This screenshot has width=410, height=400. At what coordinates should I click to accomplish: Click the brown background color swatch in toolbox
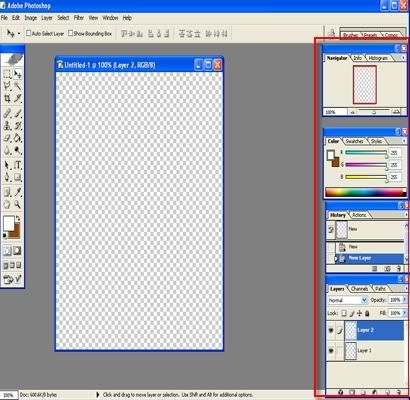(16, 232)
